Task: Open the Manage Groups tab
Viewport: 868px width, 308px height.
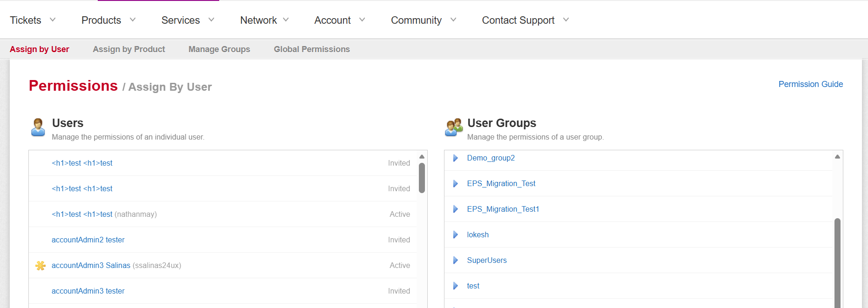Action: [219, 49]
